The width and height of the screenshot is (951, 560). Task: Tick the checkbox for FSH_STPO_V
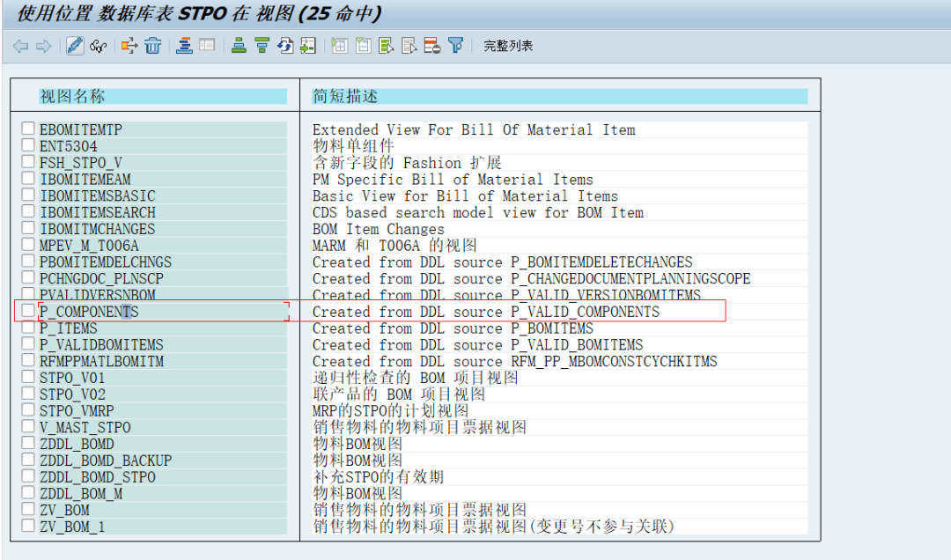pos(28,161)
